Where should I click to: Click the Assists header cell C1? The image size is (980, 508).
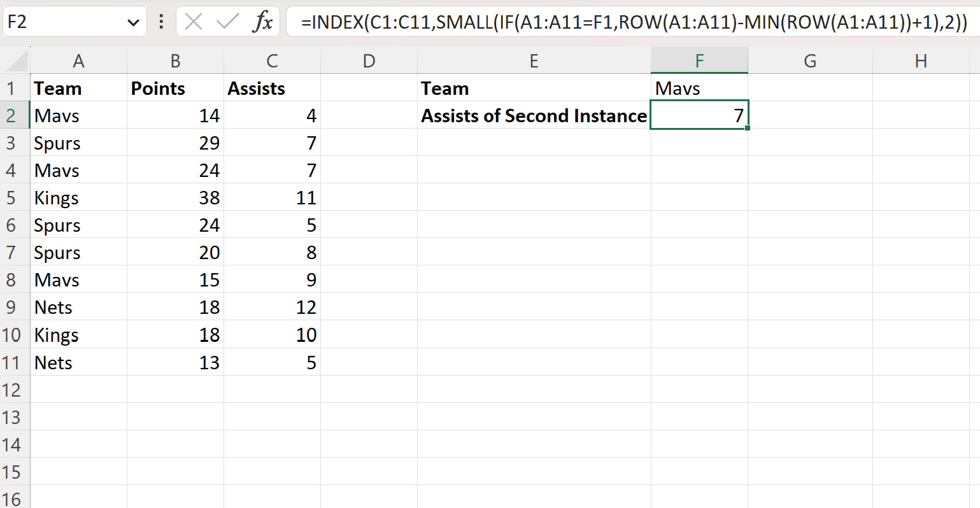tap(272, 88)
